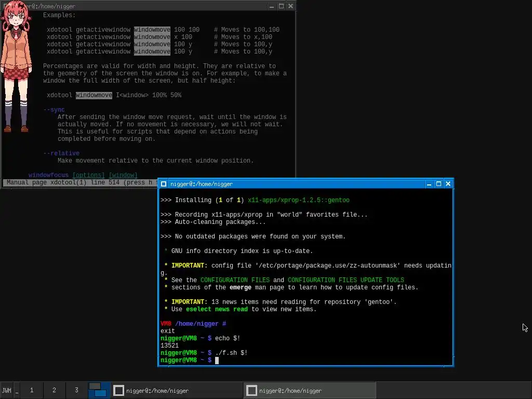Click '[options]' after windowfocus
This screenshot has height=399, width=532.
88,175
